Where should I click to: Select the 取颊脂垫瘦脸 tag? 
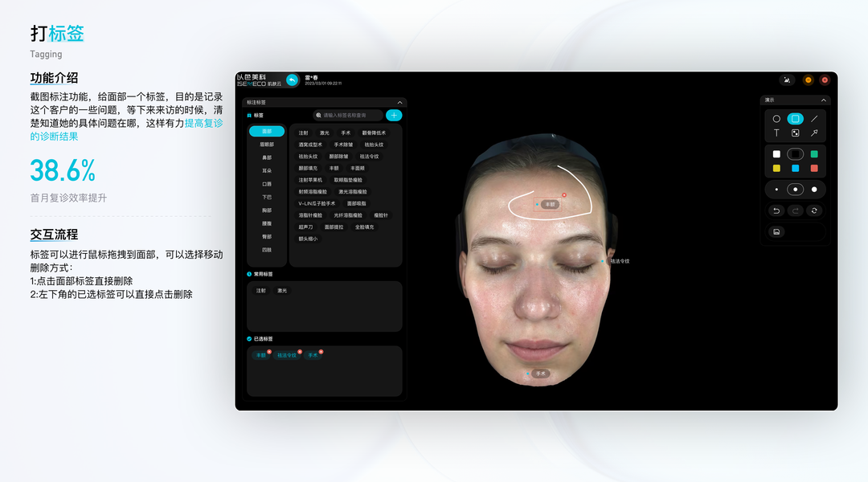point(348,180)
